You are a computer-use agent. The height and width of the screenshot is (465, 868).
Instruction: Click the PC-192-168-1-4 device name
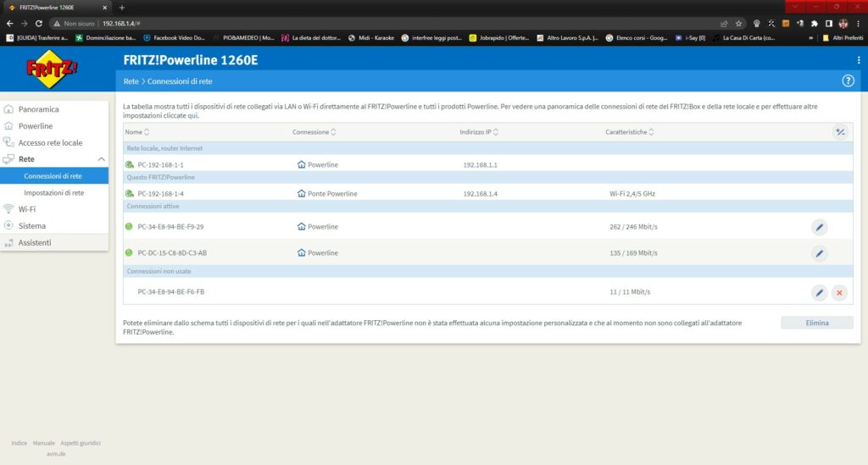(x=160, y=193)
